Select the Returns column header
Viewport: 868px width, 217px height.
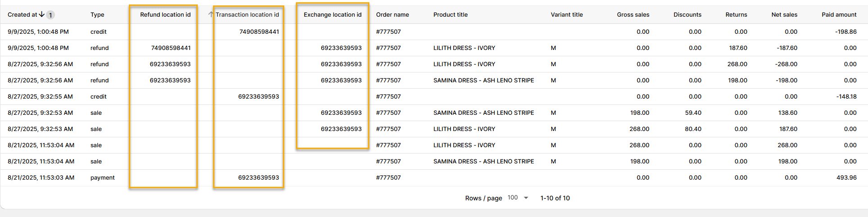(736, 14)
